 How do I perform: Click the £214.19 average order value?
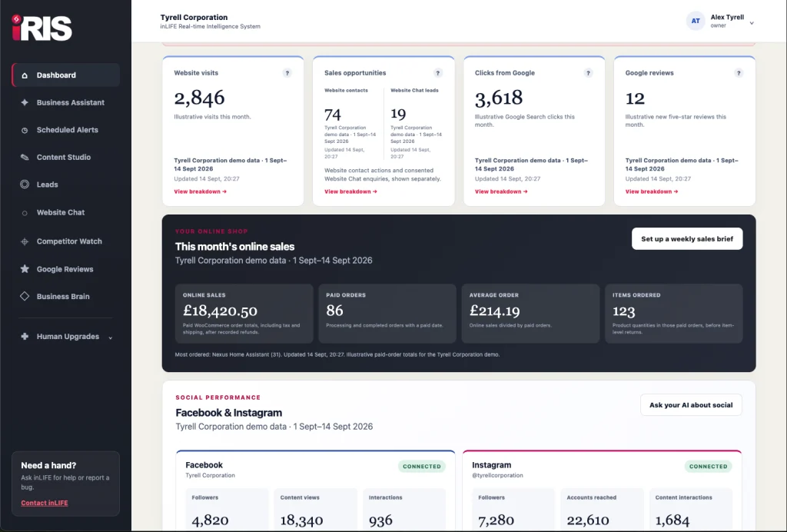coord(494,311)
